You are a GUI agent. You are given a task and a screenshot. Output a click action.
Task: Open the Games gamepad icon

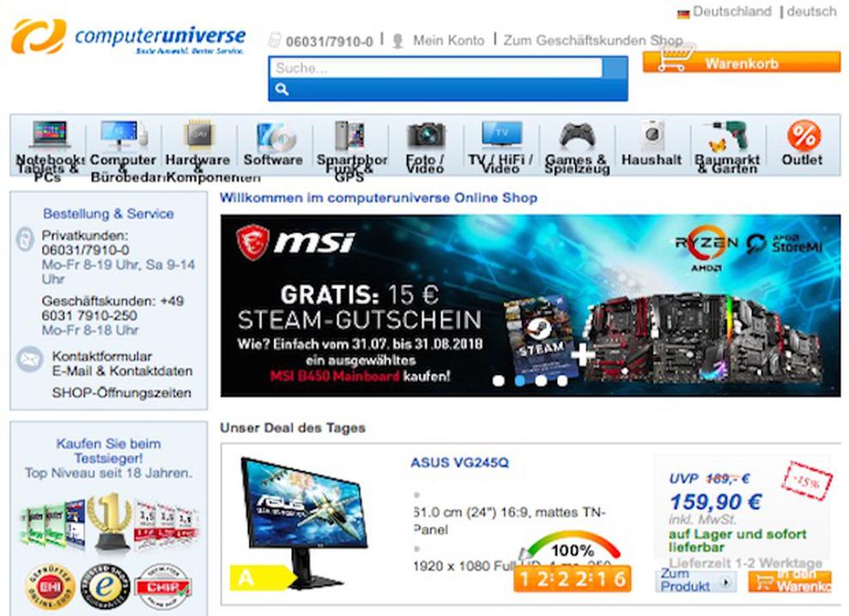click(577, 136)
